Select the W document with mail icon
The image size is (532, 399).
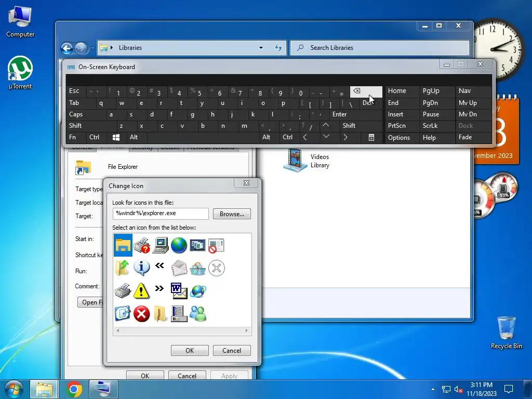point(179,291)
